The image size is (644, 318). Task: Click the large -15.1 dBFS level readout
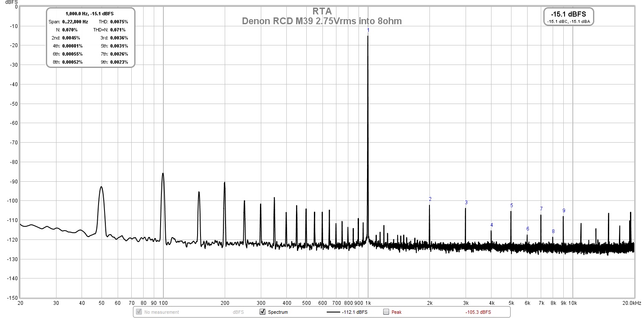tap(568, 14)
